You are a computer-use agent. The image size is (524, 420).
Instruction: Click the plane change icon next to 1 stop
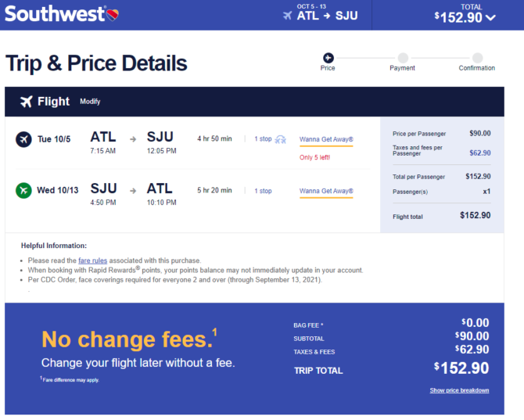281,139
